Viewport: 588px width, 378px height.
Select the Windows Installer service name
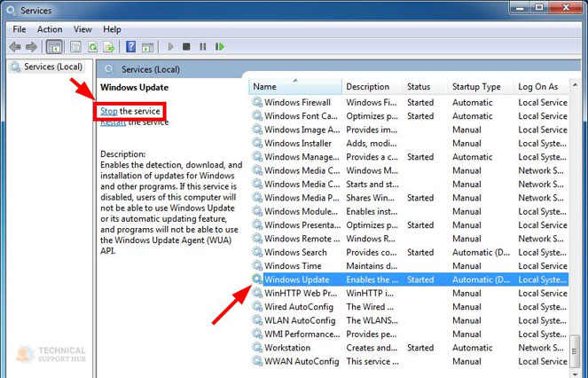tap(298, 144)
